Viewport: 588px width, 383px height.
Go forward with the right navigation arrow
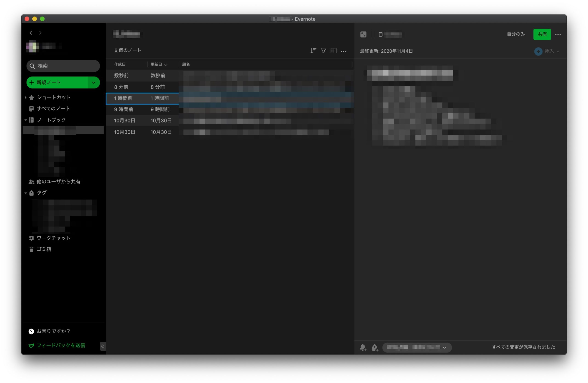coord(40,33)
